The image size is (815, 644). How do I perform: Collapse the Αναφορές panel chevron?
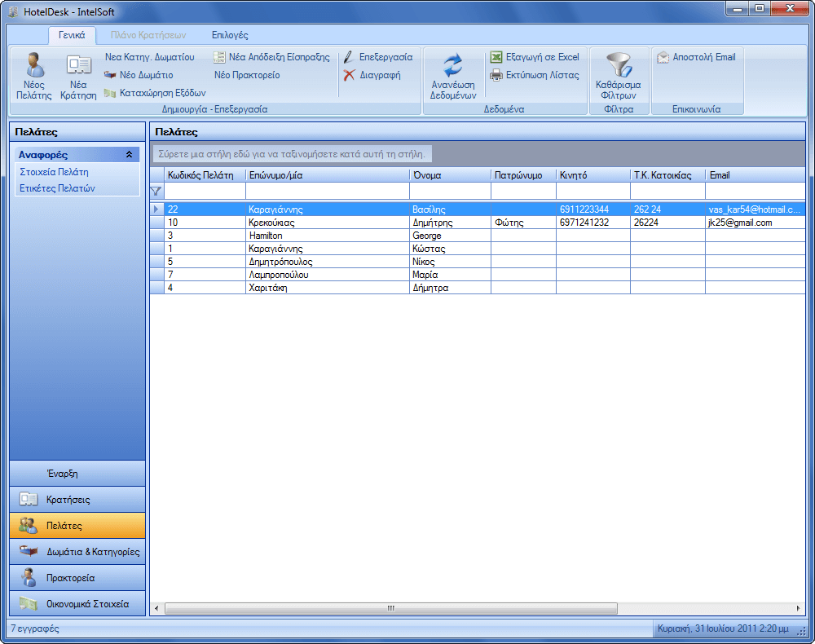[129, 154]
